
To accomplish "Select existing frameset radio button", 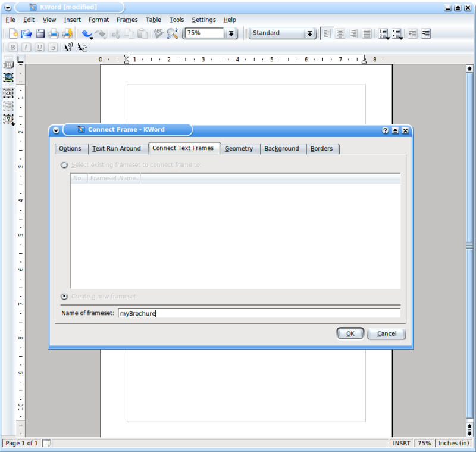I will 64,165.
